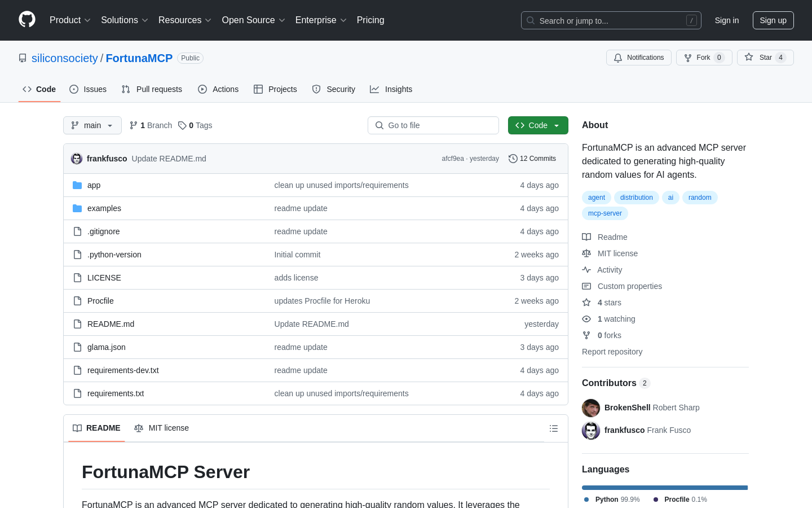Image resolution: width=812 pixels, height=508 pixels.
Task: Click the Go to file search field
Action: [433, 125]
